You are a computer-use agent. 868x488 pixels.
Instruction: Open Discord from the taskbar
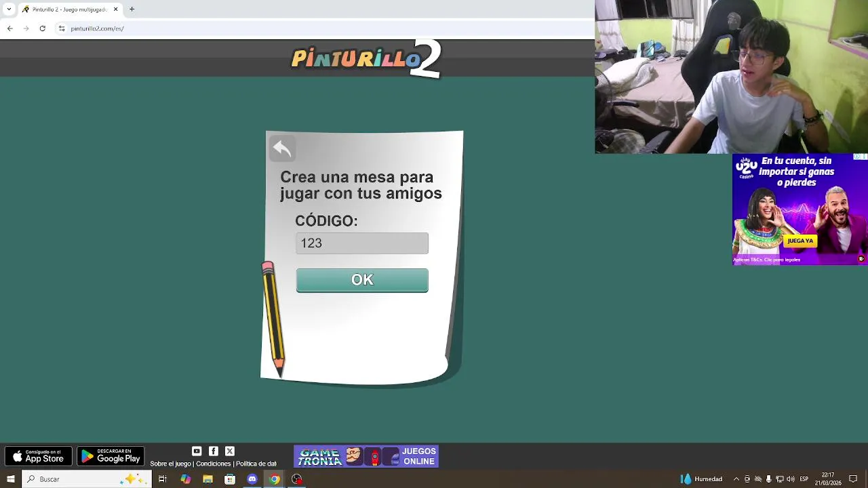[x=252, y=479]
